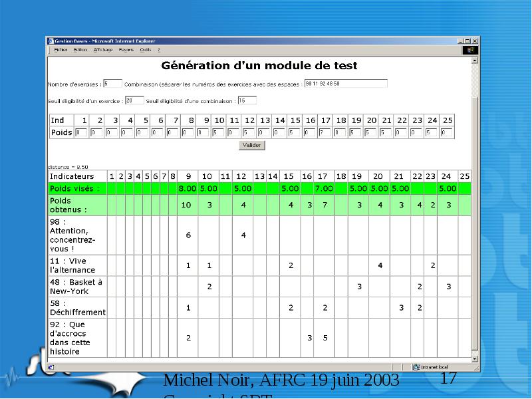Click the Seuil éligibilité d'un exercice field

[x=134, y=100]
